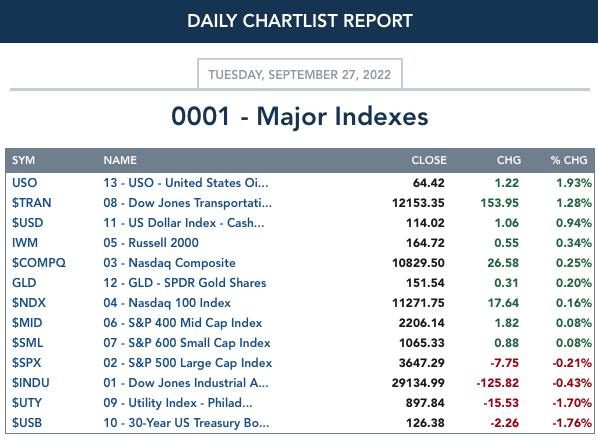Click the Tuesday, September 27, 2022 date box
This screenshot has height=440, width=598.
click(300, 74)
